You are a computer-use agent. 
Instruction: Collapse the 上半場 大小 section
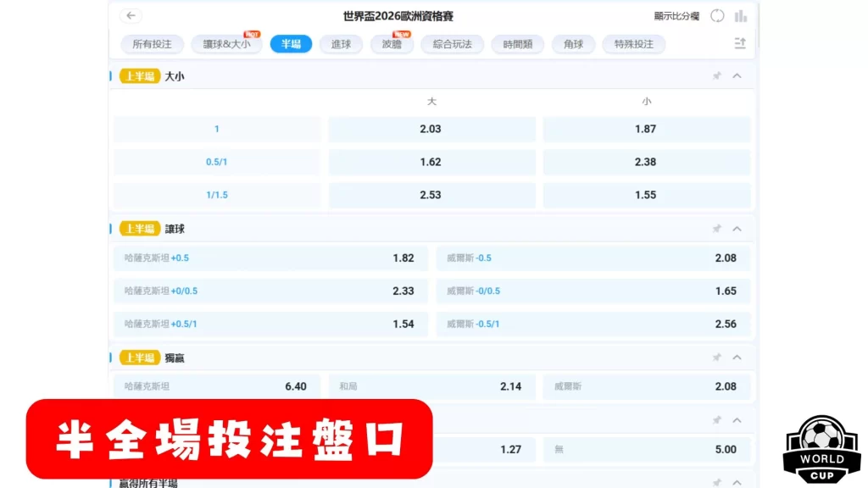[x=737, y=75]
